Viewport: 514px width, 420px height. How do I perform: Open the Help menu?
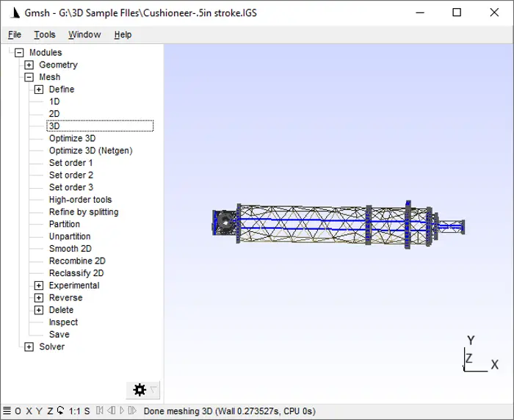123,35
